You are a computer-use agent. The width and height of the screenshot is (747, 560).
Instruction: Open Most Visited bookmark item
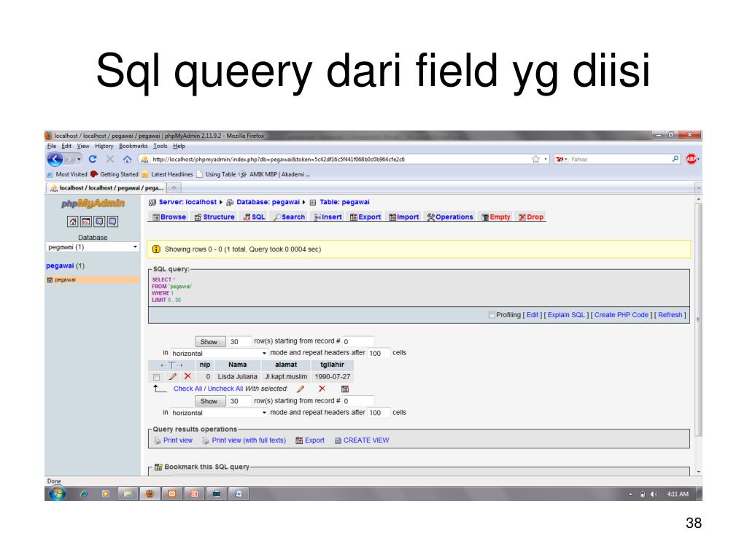pyautogui.click(x=67, y=175)
